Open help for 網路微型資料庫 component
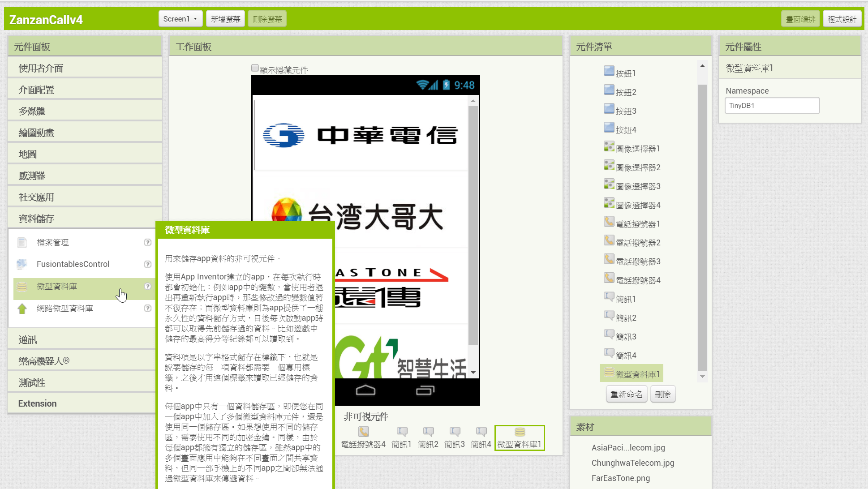868x489 pixels. click(x=147, y=308)
